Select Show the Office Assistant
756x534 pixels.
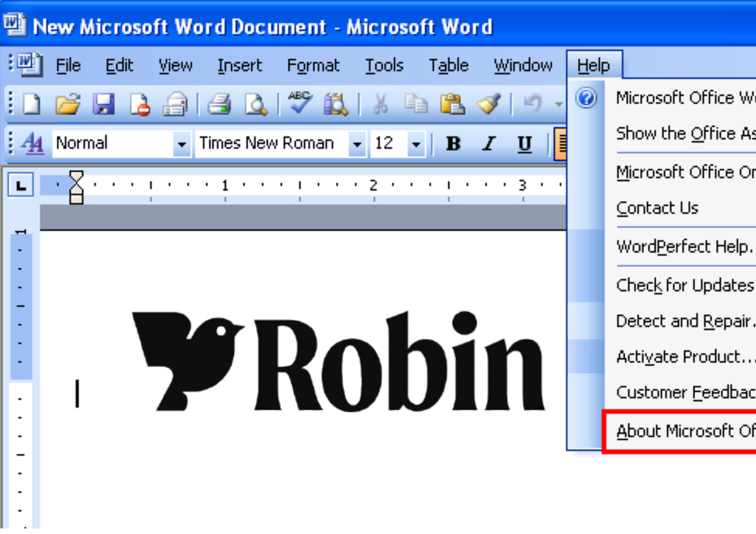680,133
